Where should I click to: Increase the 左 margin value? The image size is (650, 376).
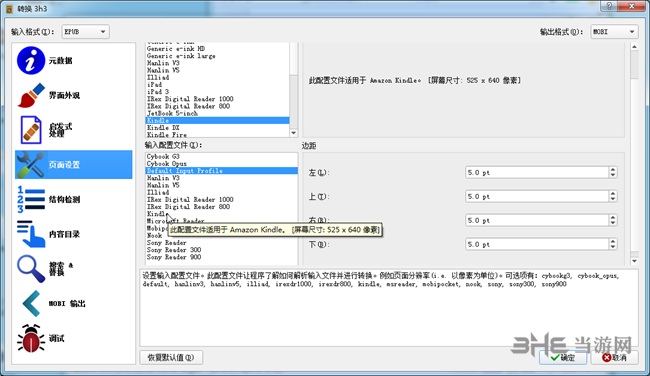(613, 170)
